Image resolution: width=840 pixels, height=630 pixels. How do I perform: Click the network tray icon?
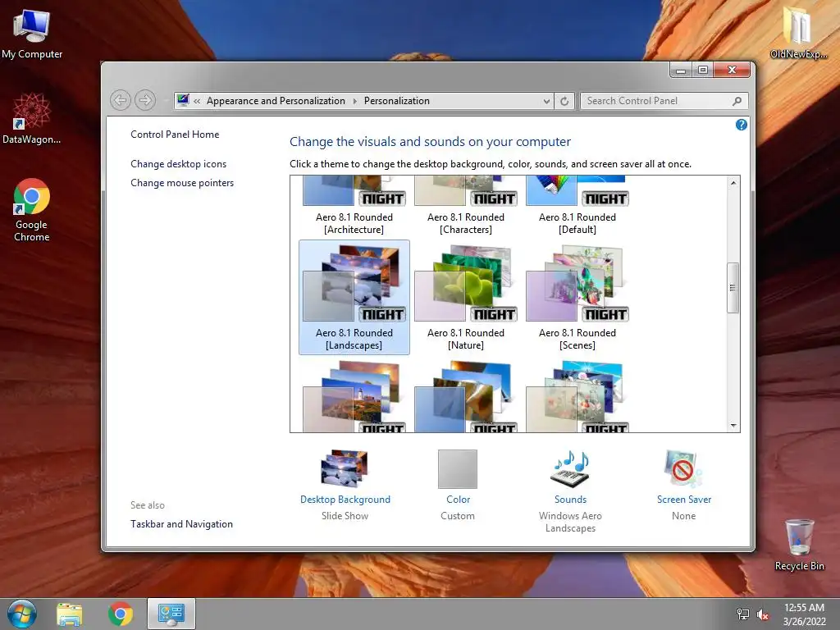(742, 614)
